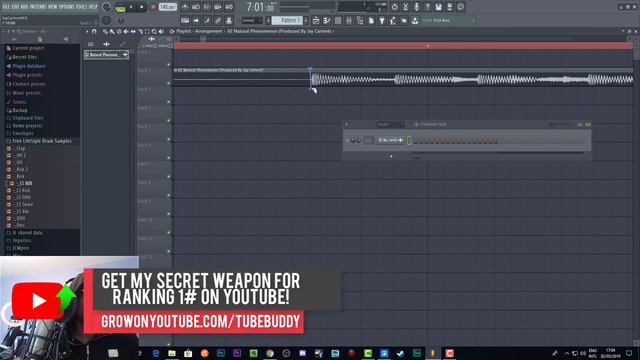Toggle the playlist snap magnet icon
The height and width of the screenshot is (360, 640).
[x=94, y=31]
